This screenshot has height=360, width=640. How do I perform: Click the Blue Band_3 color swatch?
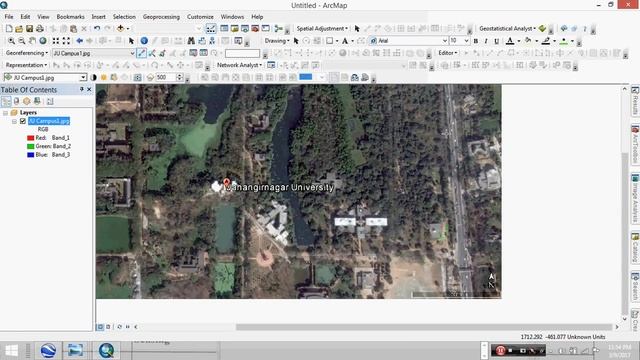(30, 155)
